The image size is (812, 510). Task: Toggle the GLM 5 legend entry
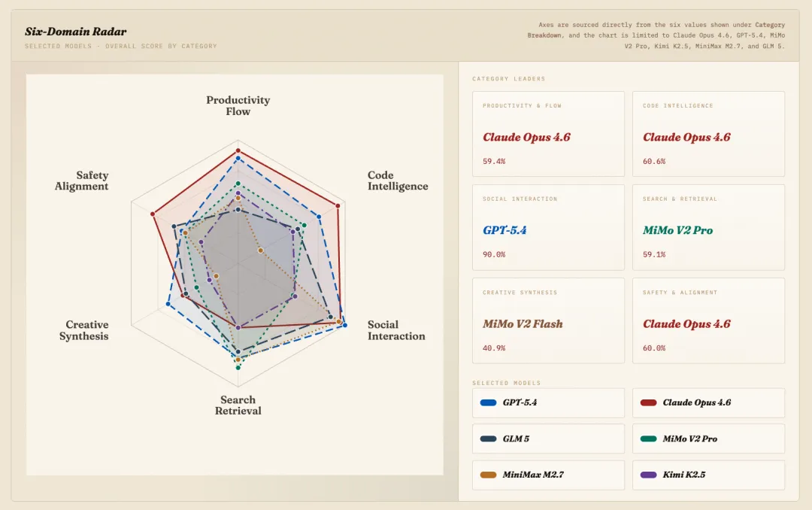pos(548,439)
